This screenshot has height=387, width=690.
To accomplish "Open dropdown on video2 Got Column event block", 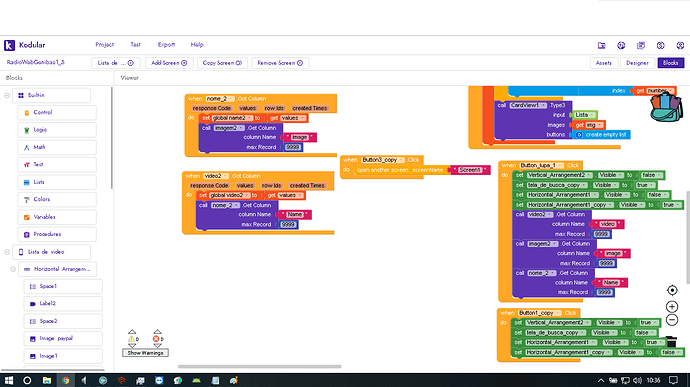I will pos(216,176).
